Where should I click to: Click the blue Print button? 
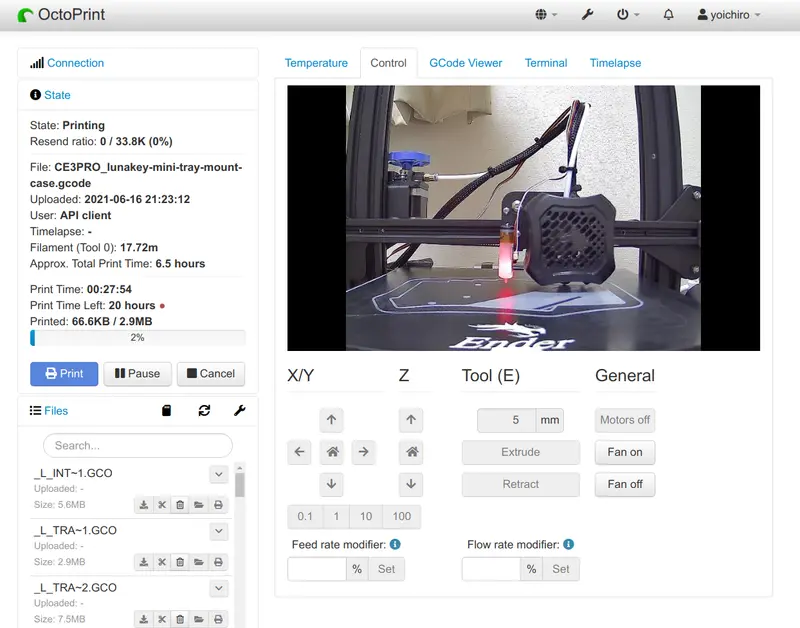(64, 374)
